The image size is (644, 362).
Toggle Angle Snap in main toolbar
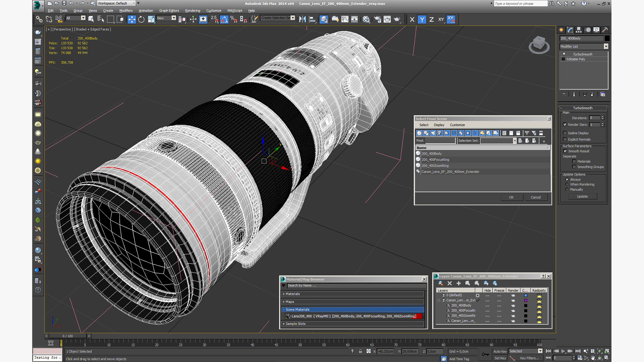click(224, 19)
